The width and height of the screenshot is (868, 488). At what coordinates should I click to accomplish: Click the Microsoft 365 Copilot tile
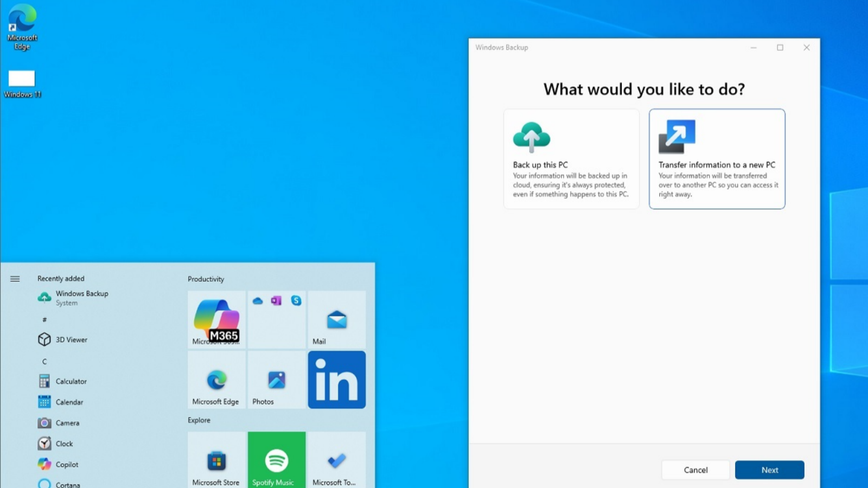(x=216, y=320)
